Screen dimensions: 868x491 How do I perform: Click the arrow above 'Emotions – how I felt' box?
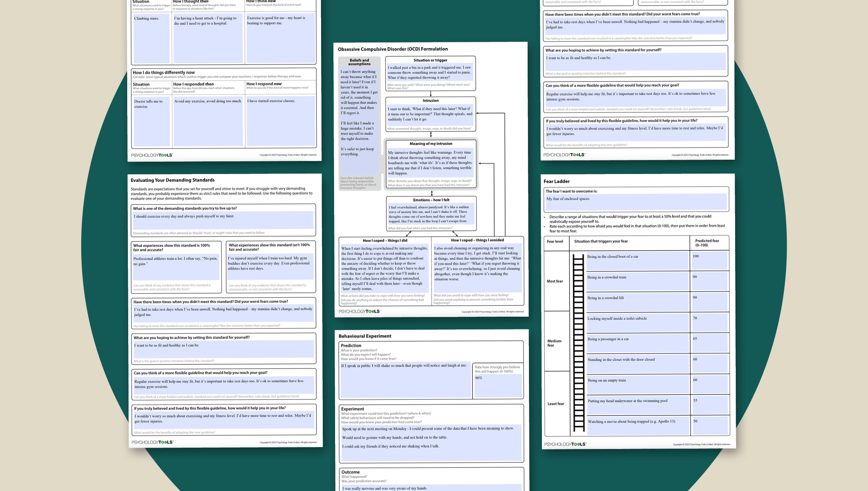[x=432, y=193]
